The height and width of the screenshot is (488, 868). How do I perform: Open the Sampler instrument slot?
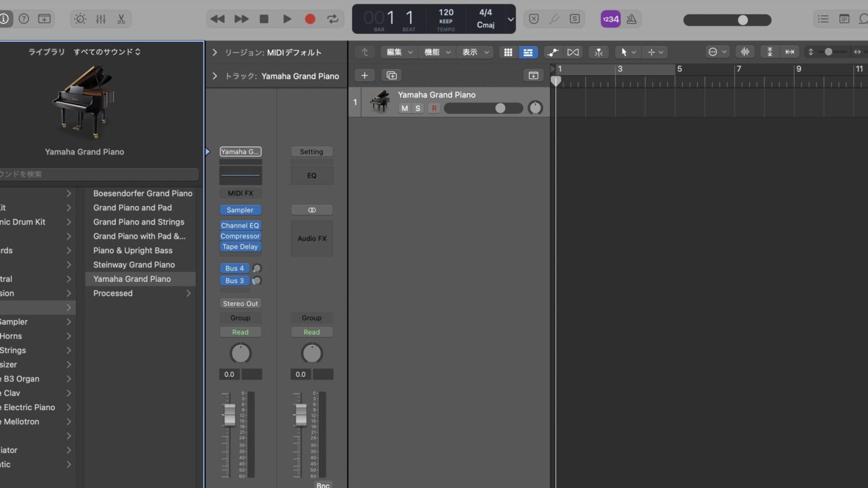tap(240, 210)
